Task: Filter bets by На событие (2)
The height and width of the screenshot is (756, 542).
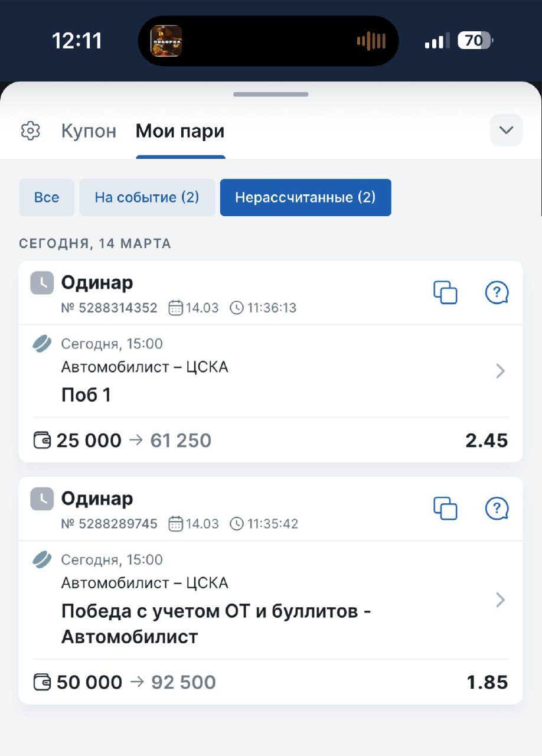Action: click(x=147, y=197)
